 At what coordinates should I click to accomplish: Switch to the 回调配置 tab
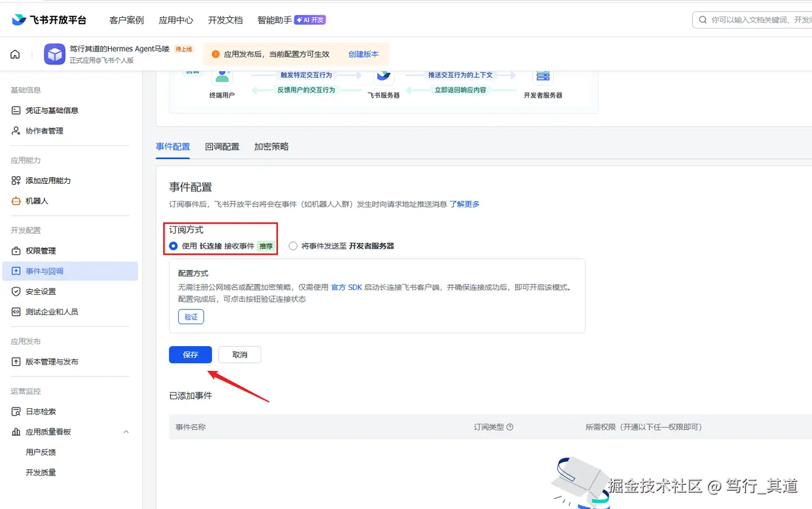(x=222, y=146)
